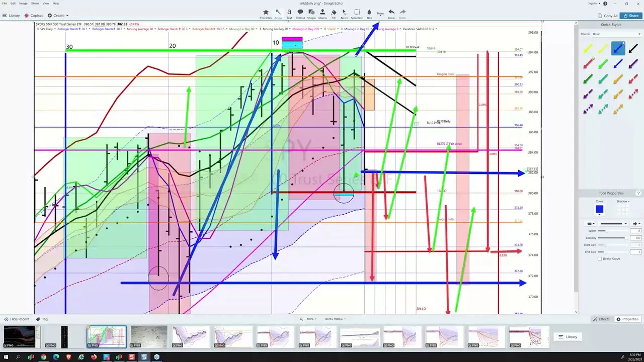Click the Width value field
644x362 pixels.
635,231
